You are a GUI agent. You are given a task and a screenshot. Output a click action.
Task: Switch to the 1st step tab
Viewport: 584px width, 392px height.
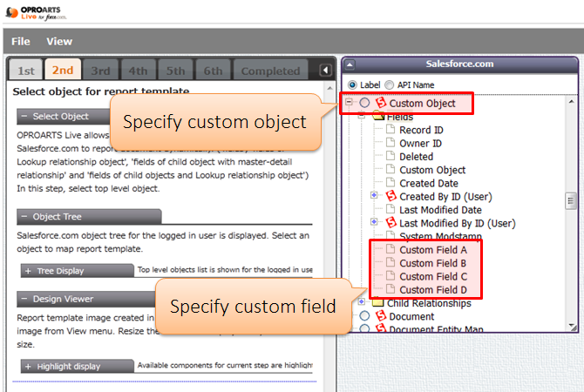[x=26, y=70]
